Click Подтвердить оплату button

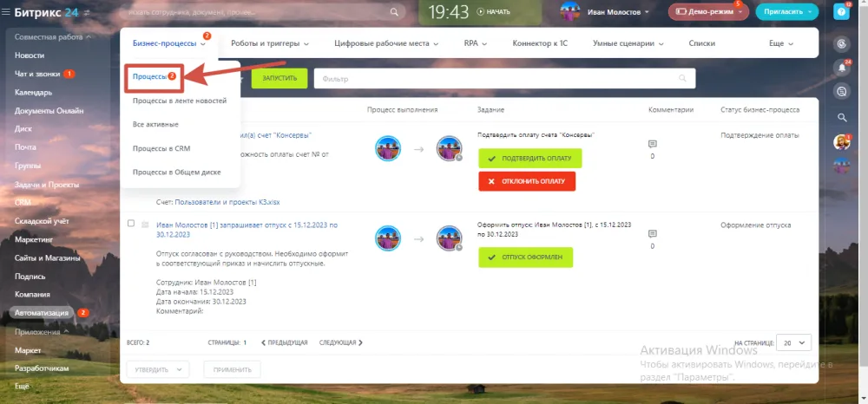click(530, 158)
